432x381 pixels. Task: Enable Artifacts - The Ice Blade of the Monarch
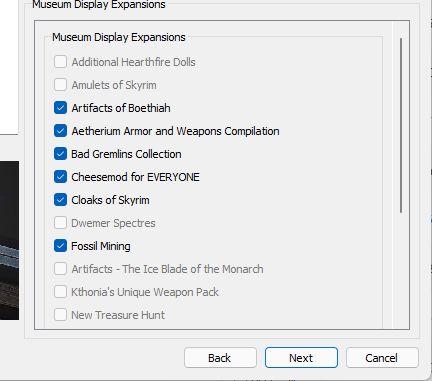(x=60, y=269)
